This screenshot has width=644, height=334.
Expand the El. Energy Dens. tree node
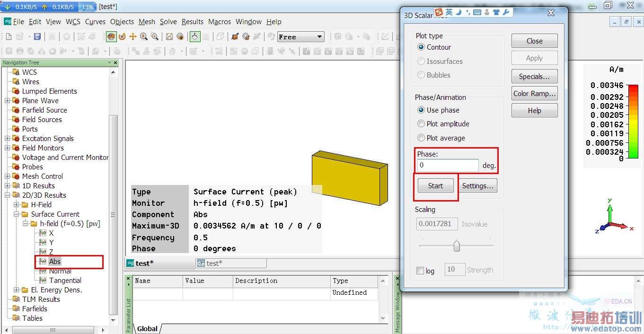click(x=17, y=290)
